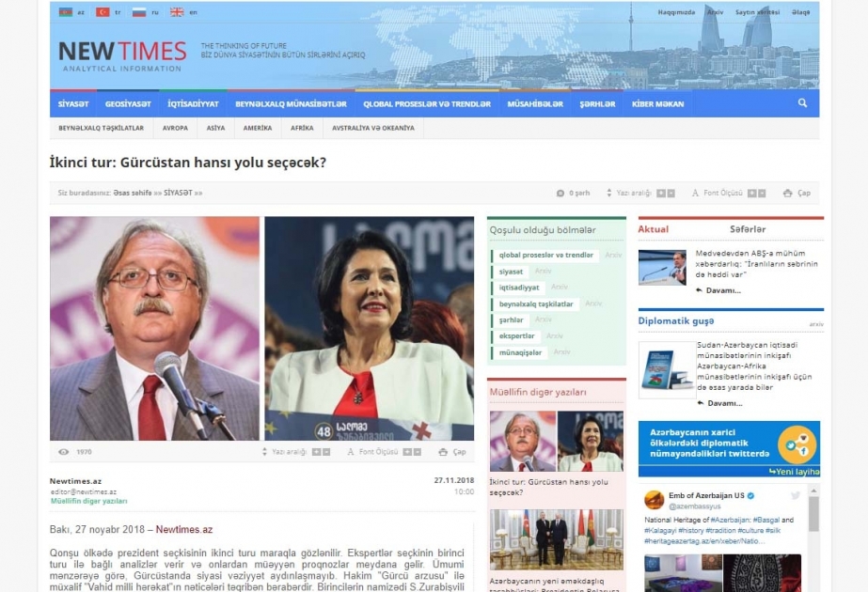
Task: Switch to the Aktual tab
Action: 654,229
